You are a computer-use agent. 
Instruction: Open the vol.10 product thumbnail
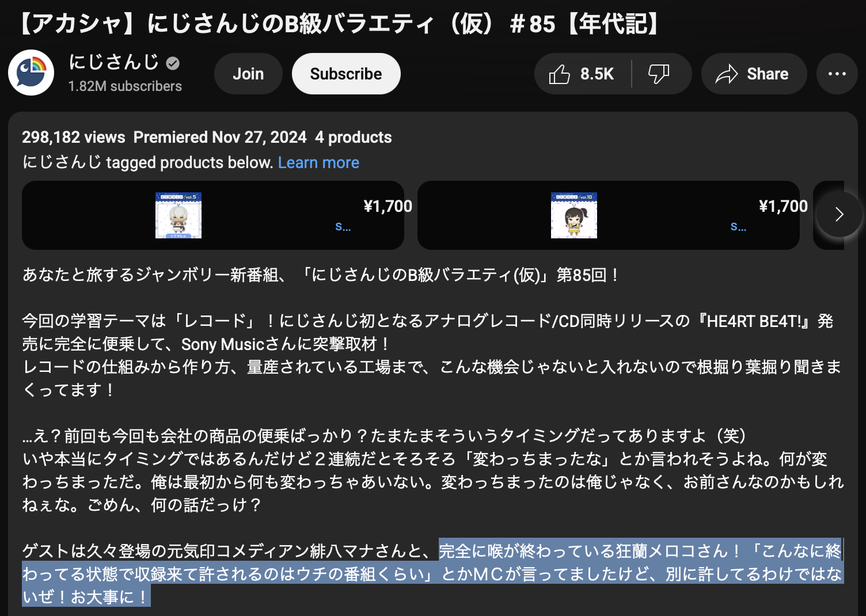(574, 215)
